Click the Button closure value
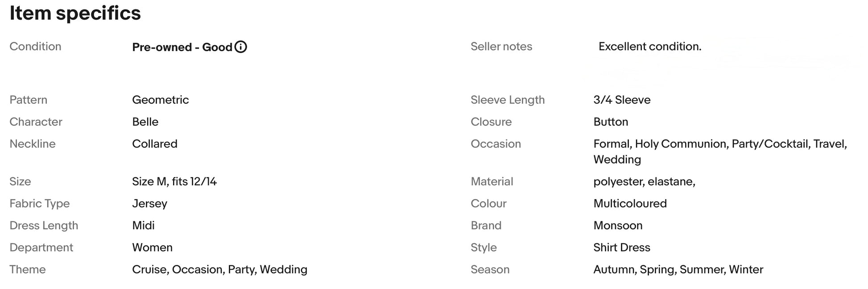 611,122
